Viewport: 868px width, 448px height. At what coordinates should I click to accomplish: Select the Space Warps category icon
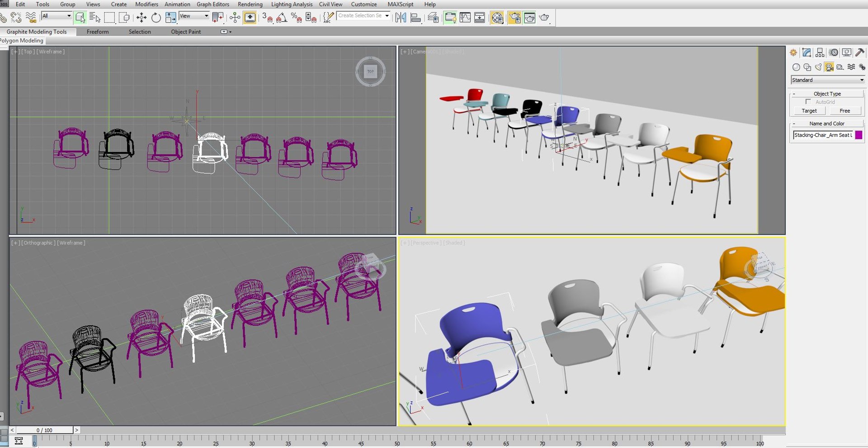(x=851, y=67)
